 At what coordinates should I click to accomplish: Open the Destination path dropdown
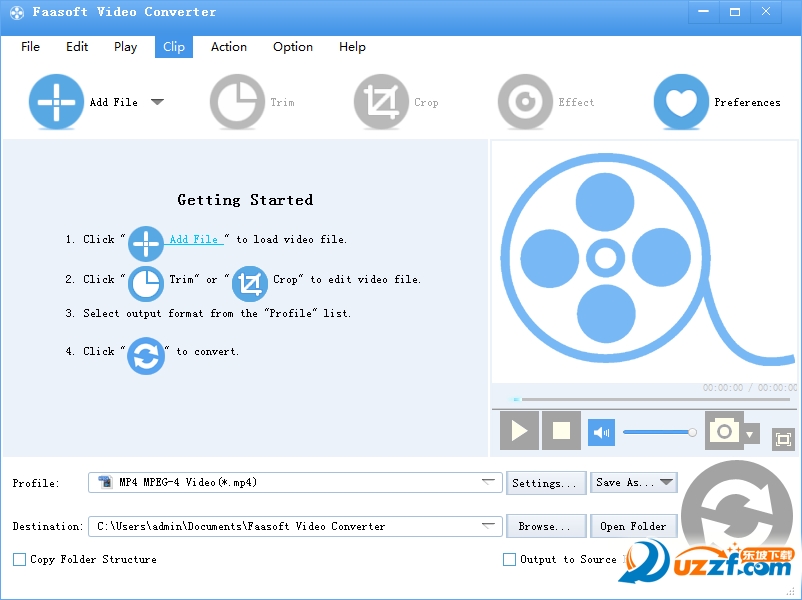click(488, 525)
